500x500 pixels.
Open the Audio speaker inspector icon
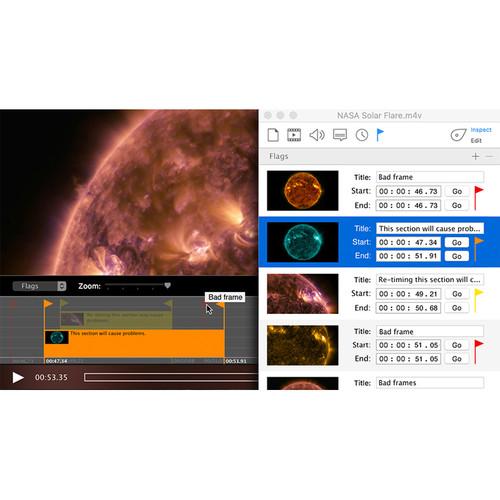(x=317, y=135)
